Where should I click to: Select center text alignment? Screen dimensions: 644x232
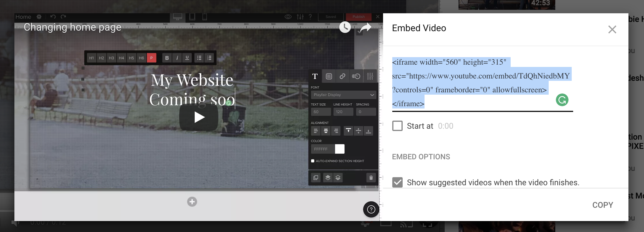pos(326,131)
